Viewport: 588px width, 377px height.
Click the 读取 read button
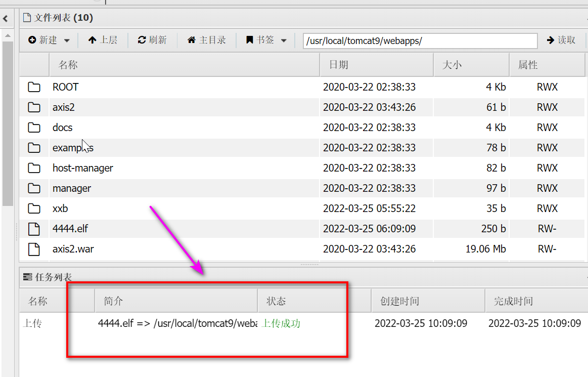pos(561,40)
